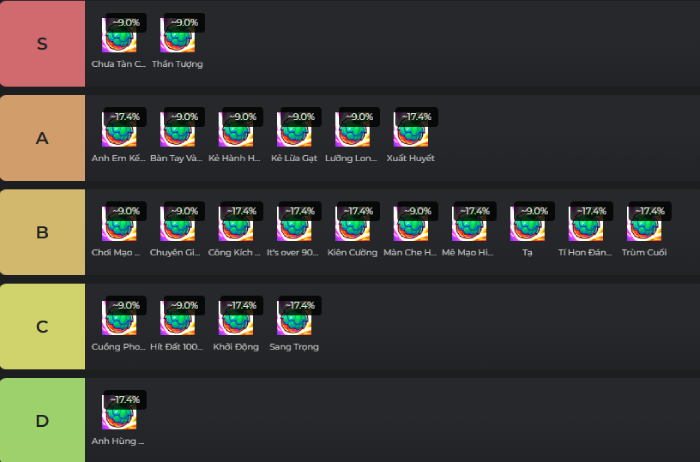Select the Anh Hùng icon in D tier
This screenshot has height=462, width=700.
pyautogui.click(x=119, y=414)
